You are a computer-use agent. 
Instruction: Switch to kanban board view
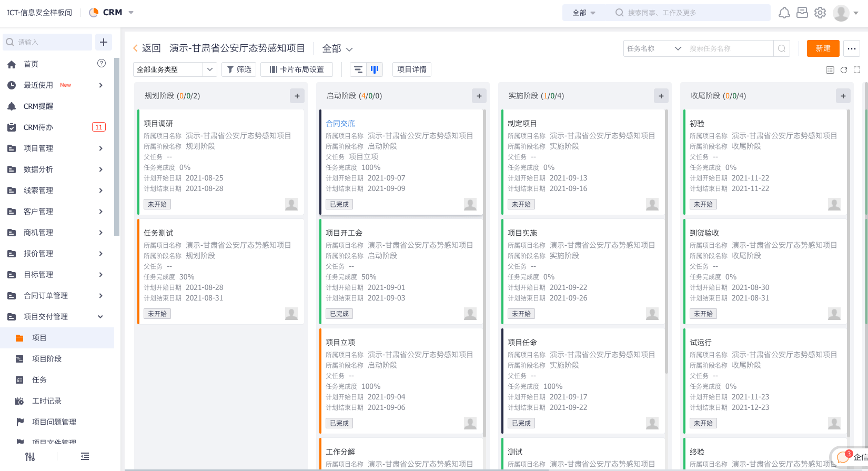click(x=375, y=69)
